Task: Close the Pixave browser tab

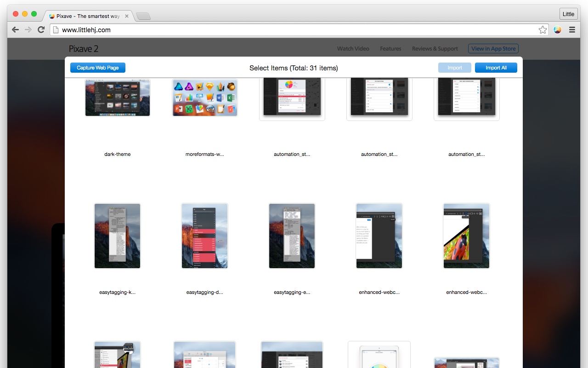Action: point(127,16)
